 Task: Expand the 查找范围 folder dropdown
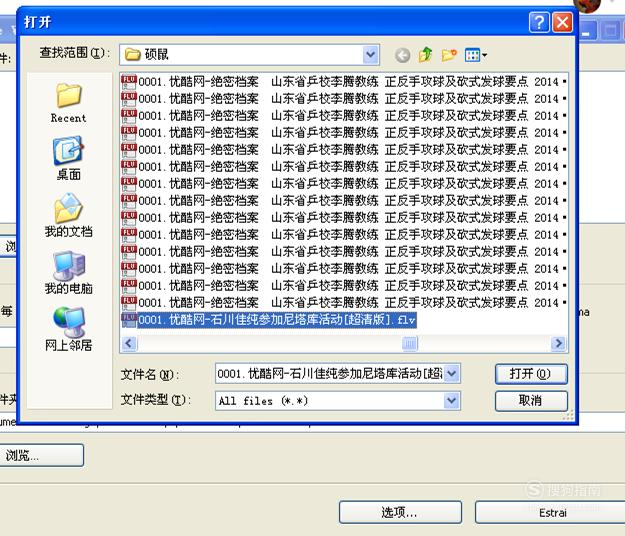(x=371, y=55)
